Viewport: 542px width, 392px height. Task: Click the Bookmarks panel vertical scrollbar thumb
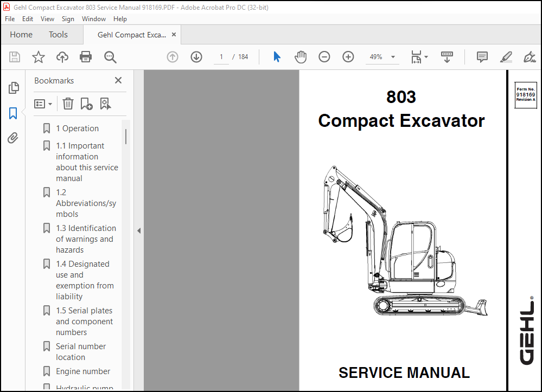click(126, 137)
